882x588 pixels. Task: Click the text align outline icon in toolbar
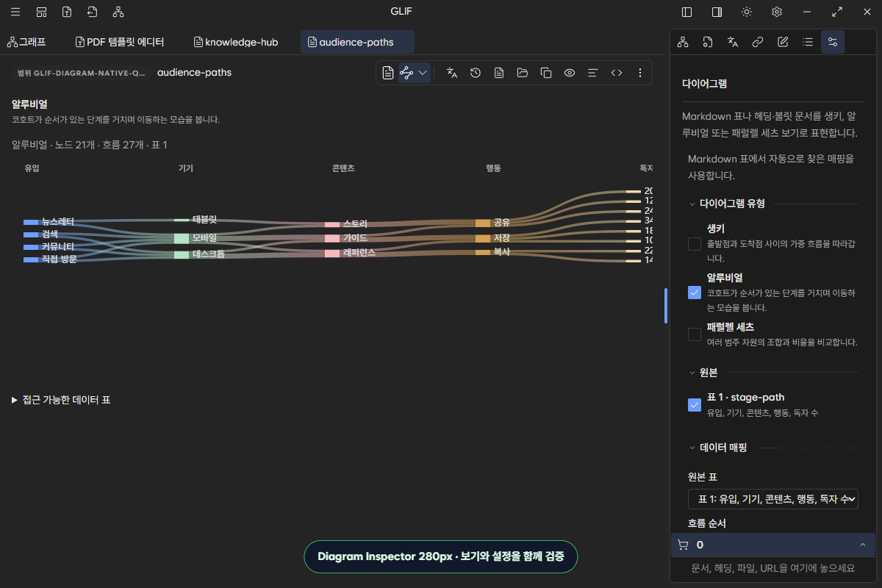[593, 73]
